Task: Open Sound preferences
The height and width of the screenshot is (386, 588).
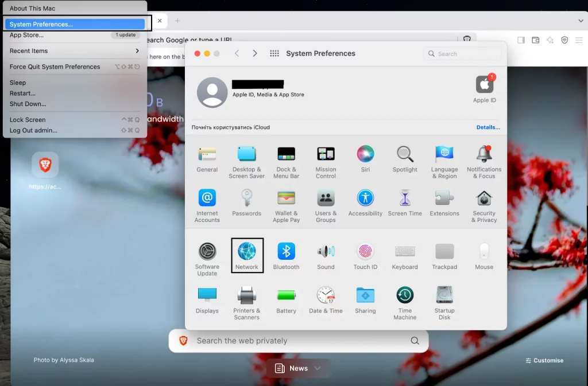Action: pyautogui.click(x=326, y=256)
